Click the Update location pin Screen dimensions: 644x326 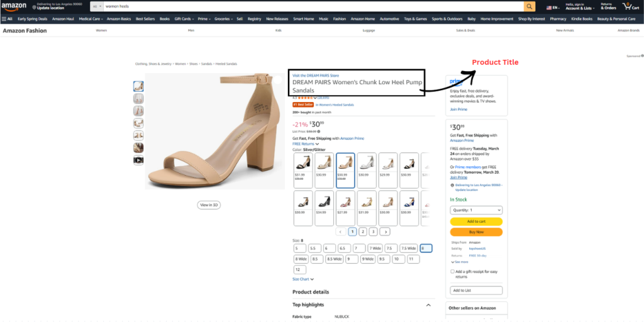(x=34, y=8)
